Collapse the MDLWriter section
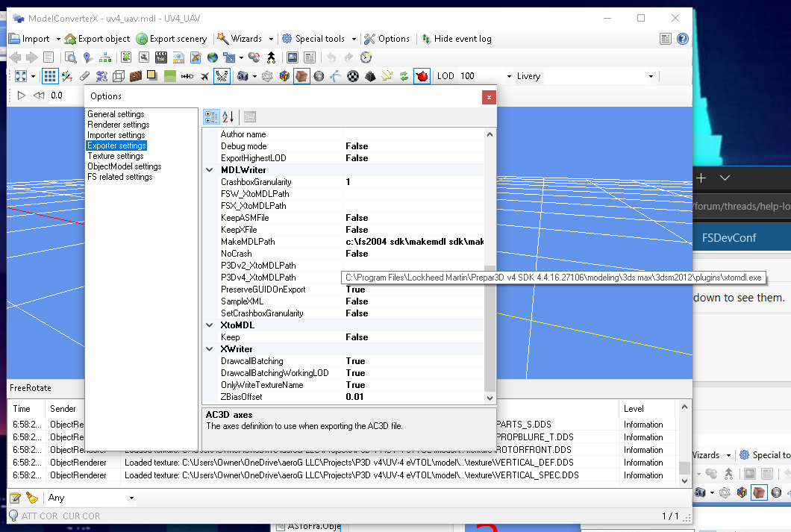The height and width of the screenshot is (532, 791). pyautogui.click(x=210, y=169)
